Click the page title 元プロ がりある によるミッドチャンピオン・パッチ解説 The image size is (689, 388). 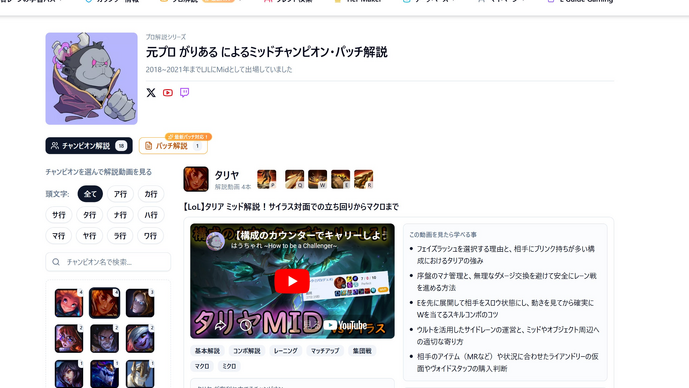coord(267,52)
